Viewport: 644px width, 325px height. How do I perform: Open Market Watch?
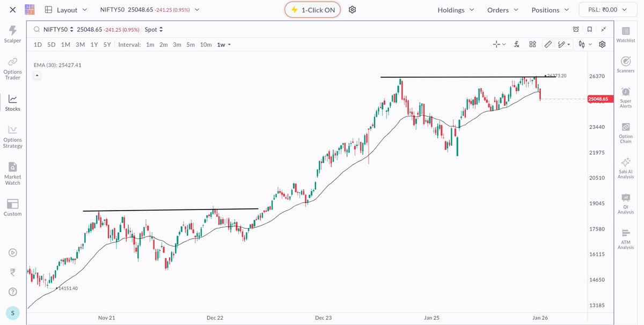pyautogui.click(x=13, y=174)
